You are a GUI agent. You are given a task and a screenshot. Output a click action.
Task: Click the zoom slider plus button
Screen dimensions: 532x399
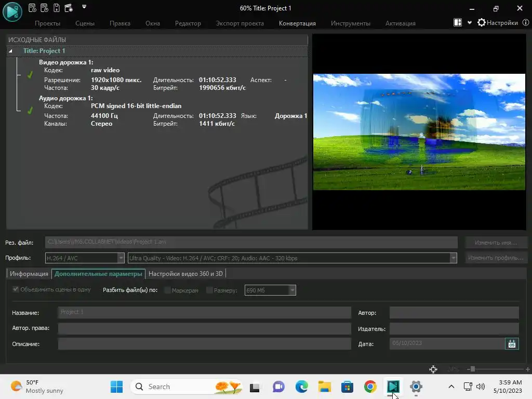pos(528,369)
